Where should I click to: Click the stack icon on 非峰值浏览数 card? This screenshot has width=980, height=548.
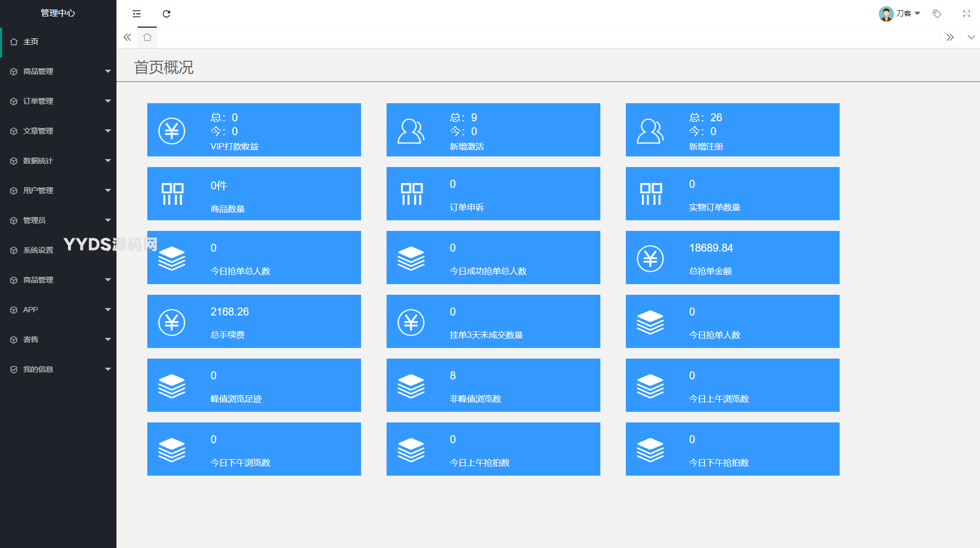[411, 386]
